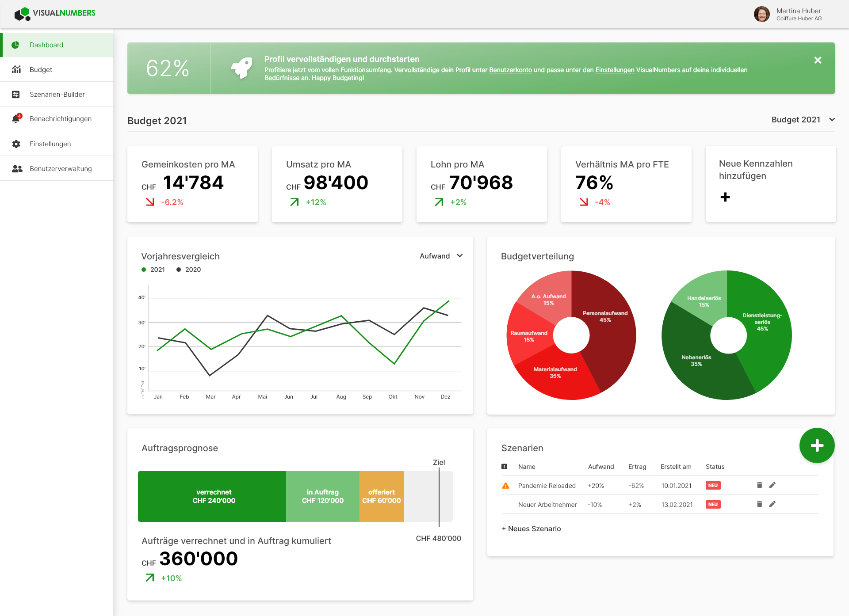
Task: Follow the Benutzerkonto link in banner
Action: (x=510, y=70)
